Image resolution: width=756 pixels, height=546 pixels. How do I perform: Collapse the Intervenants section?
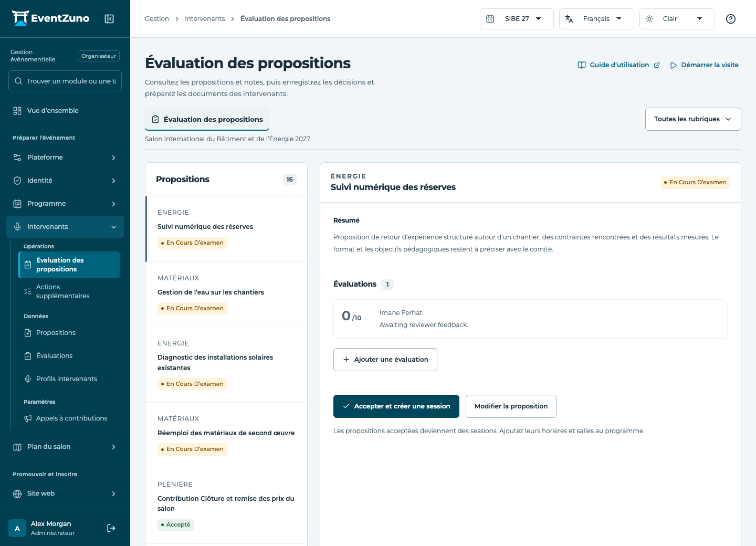(x=65, y=227)
